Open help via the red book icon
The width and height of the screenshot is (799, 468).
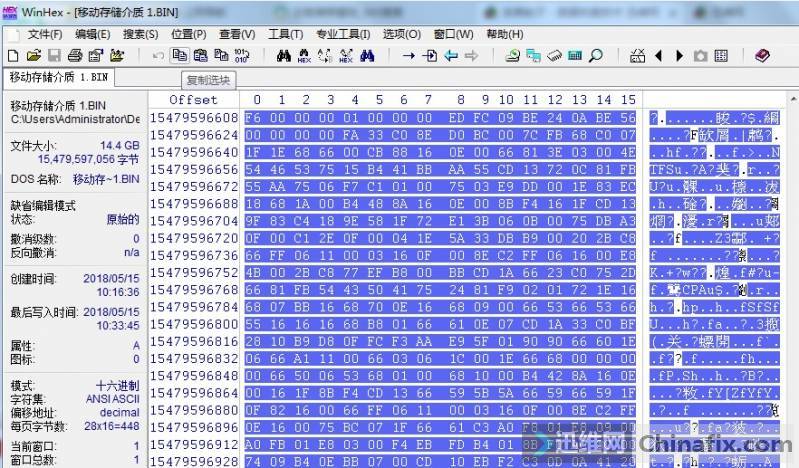pyautogui.click(x=763, y=55)
